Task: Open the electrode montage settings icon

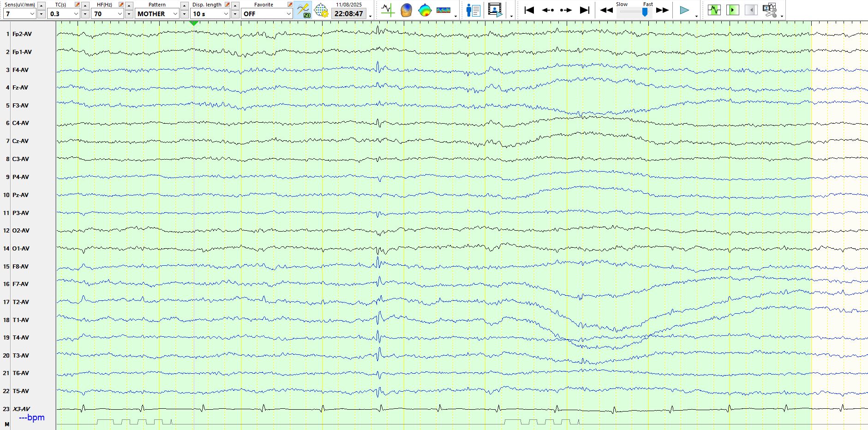Action: click(x=321, y=10)
